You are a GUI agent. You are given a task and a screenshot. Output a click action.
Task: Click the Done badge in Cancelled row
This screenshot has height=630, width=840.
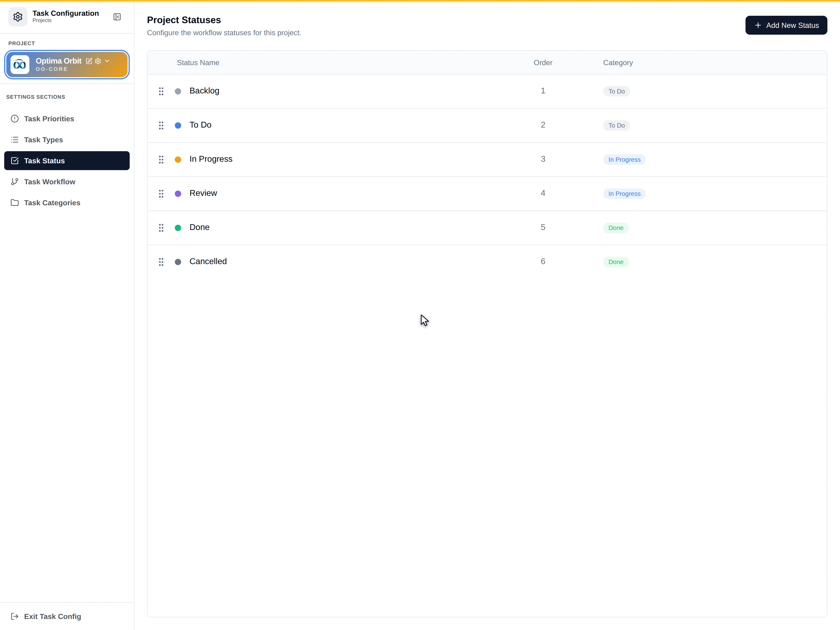616,262
